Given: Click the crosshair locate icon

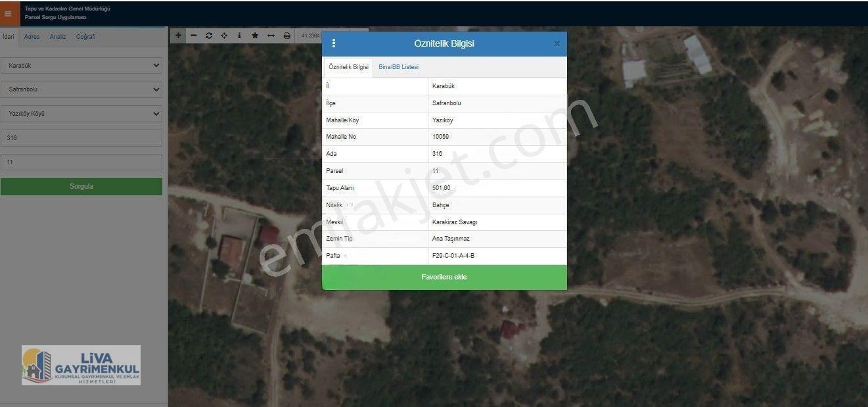Looking at the screenshot, I should tap(224, 36).
